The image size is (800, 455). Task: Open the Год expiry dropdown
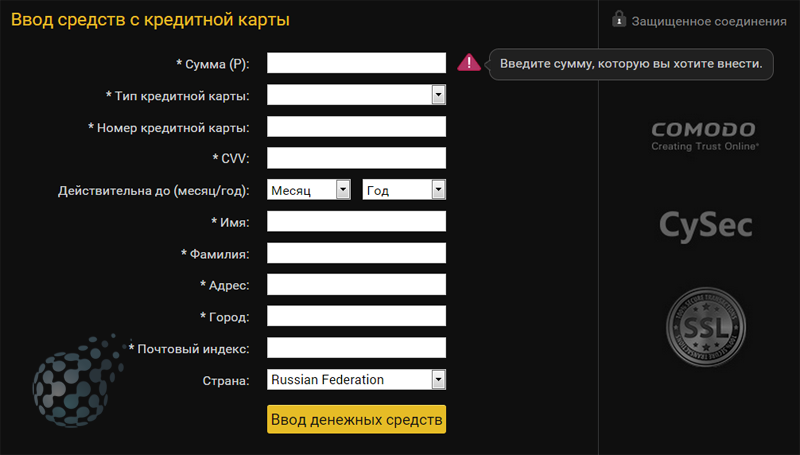coord(404,190)
